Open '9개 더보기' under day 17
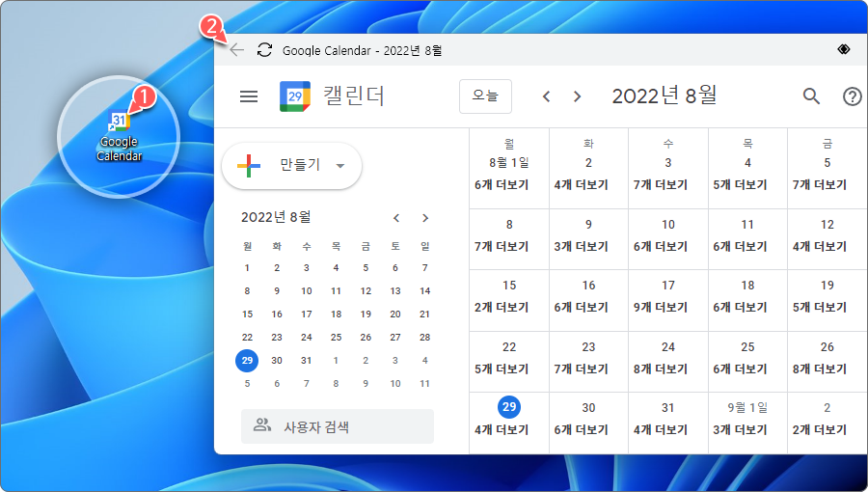Image resolution: width=868 pixels, height=492 pixels. pos(661,307)
